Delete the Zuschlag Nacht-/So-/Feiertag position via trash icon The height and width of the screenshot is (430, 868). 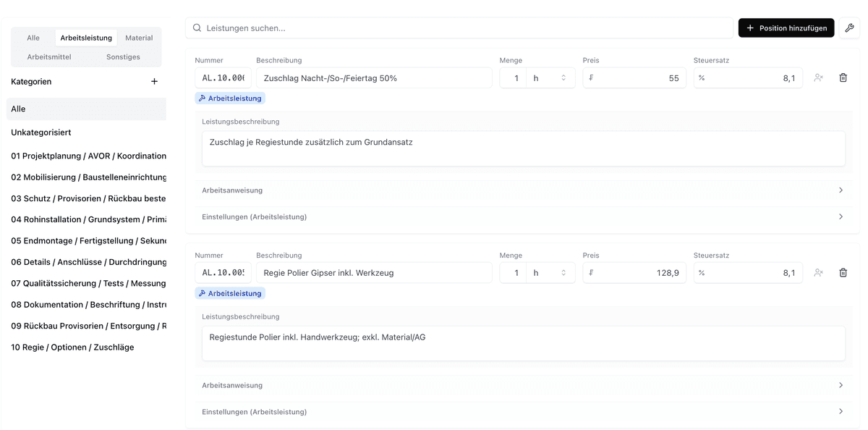[843, 77]
